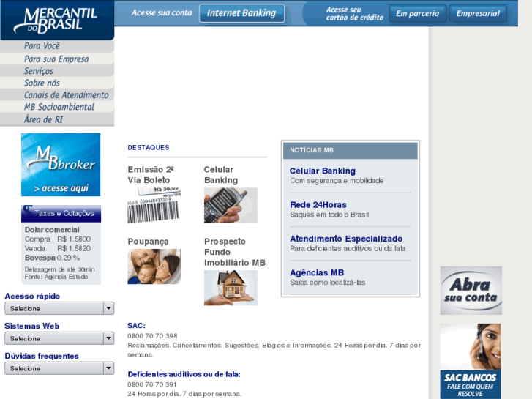The height and width of the screenshot is (399, 532).
Task: Click the house in hands image
Action: coord(231,288)
